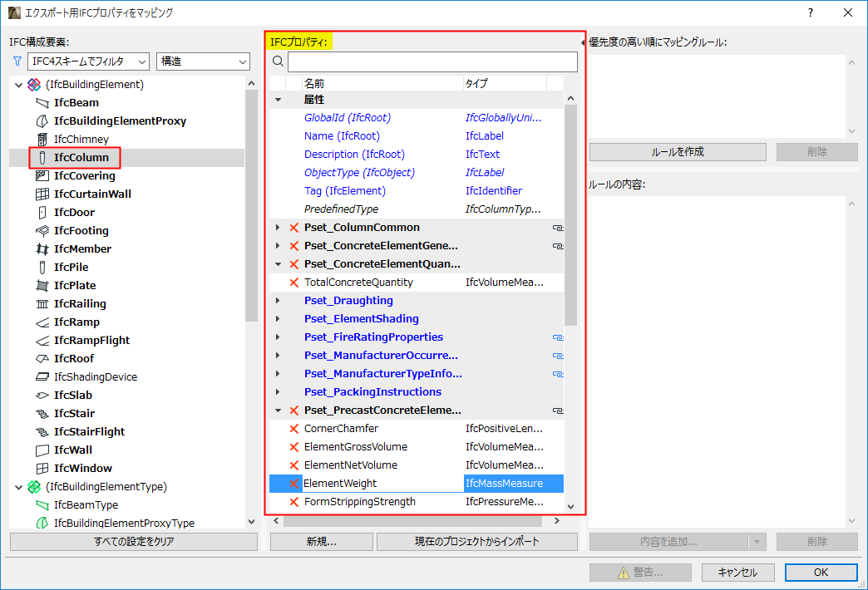
Task: Collapse the mapping rules panel arrow
Action: coord(583,42)
